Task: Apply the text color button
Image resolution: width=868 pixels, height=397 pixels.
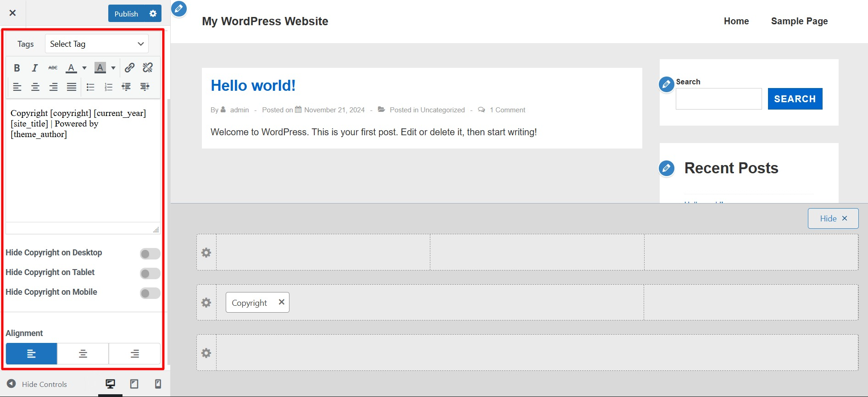Action: (x=71, y=68)
